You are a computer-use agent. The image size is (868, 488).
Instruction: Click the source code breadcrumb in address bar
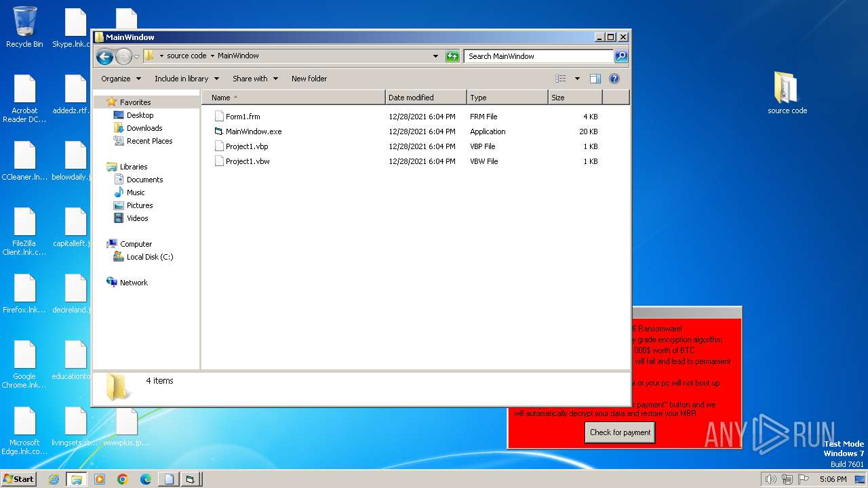point(186,56)
